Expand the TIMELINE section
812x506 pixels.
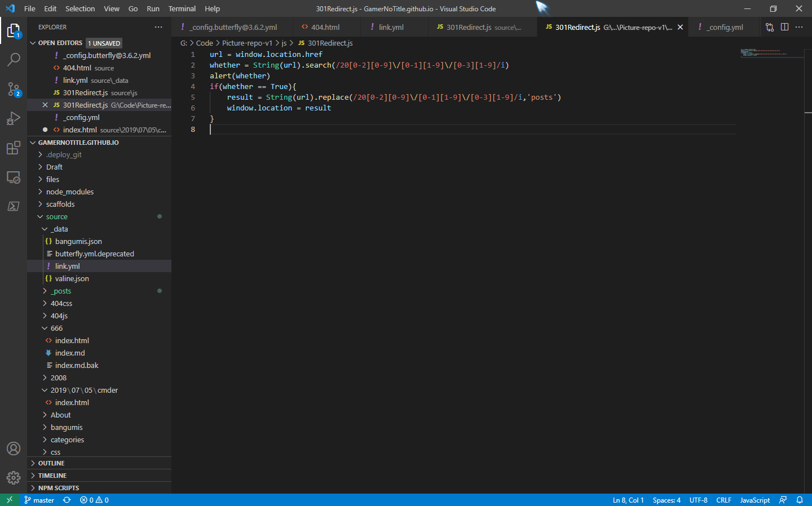52,476
